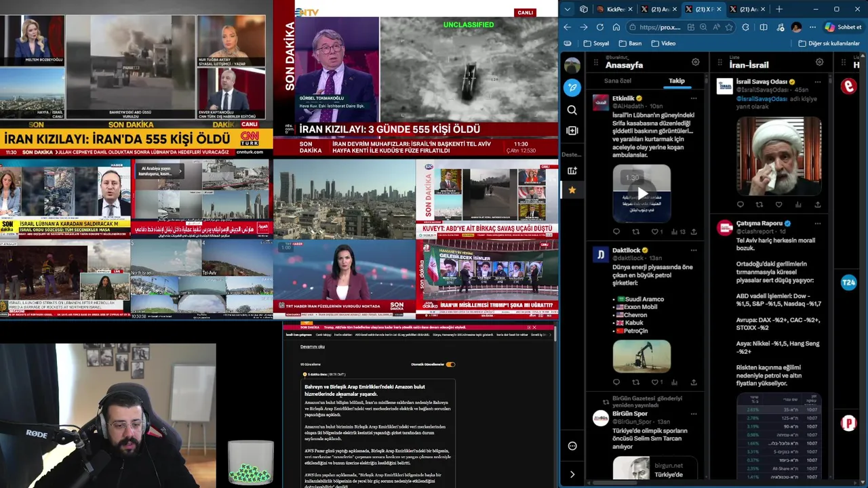Open browser settings and more menu

(812, 27)
